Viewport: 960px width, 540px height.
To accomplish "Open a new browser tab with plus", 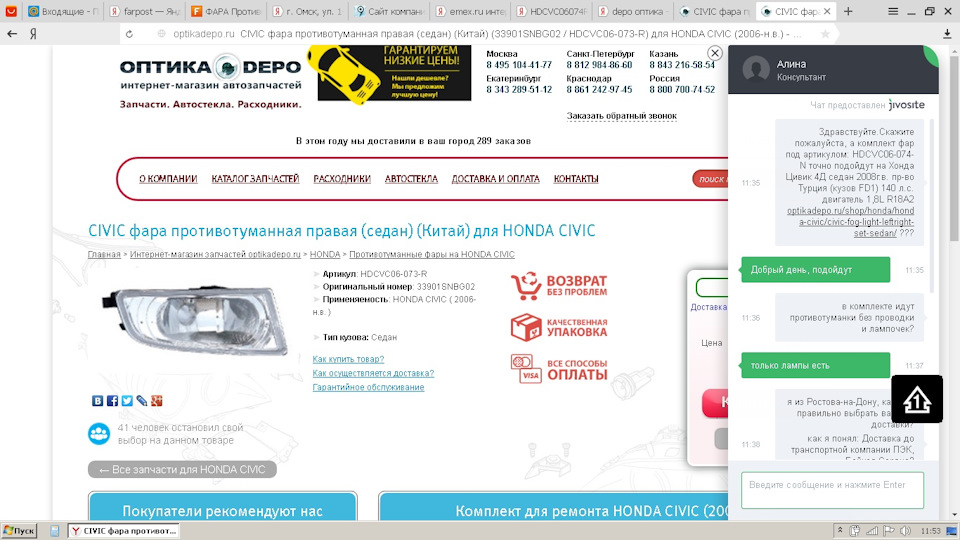I will coord(848,11).
